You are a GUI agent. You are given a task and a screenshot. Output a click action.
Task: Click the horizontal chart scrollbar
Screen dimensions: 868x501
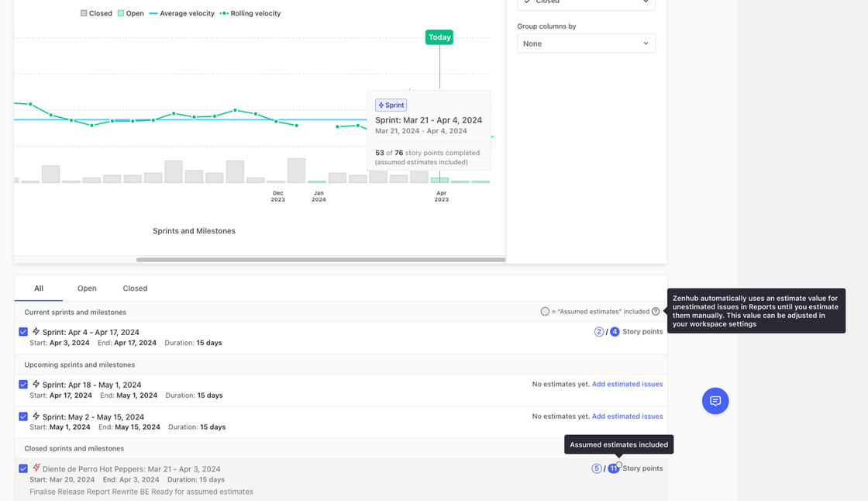pos(321,259)
